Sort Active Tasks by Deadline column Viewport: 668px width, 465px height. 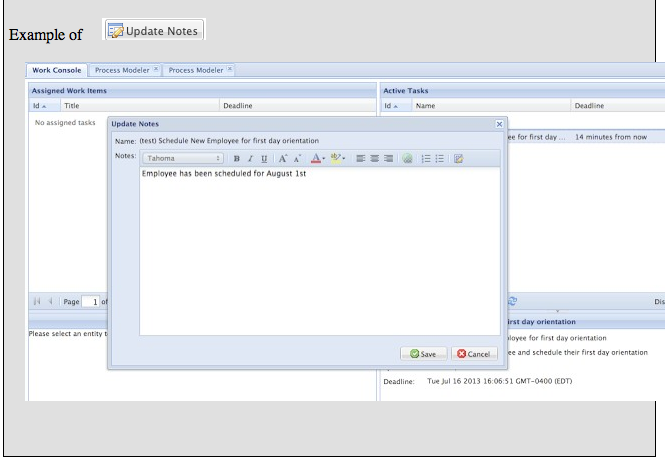618,106
